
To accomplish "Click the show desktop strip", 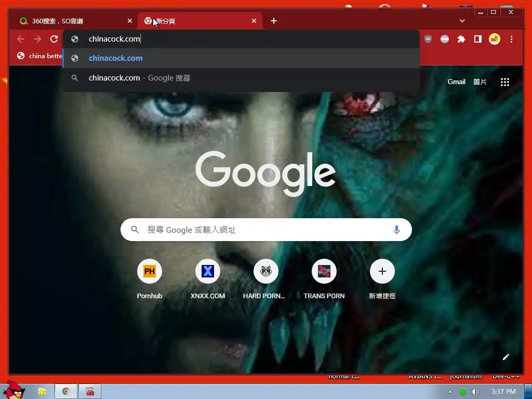I will tap(528, 392).
